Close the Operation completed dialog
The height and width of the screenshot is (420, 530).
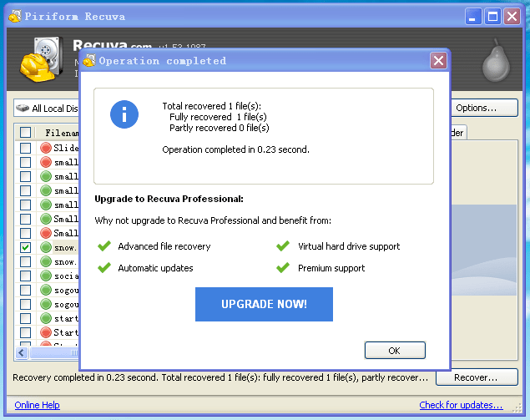[438, 61]
